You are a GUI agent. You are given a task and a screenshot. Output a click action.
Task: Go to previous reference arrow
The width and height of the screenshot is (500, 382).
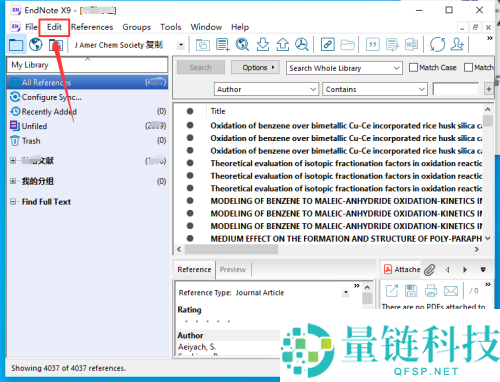click(448, 270)
